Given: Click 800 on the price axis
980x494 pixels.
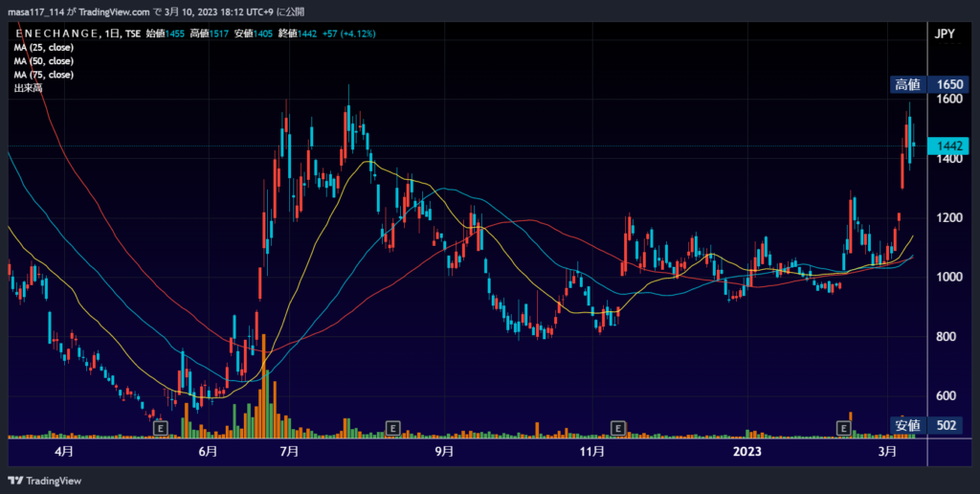Looking at the screenshot, I should click(946, 336).
